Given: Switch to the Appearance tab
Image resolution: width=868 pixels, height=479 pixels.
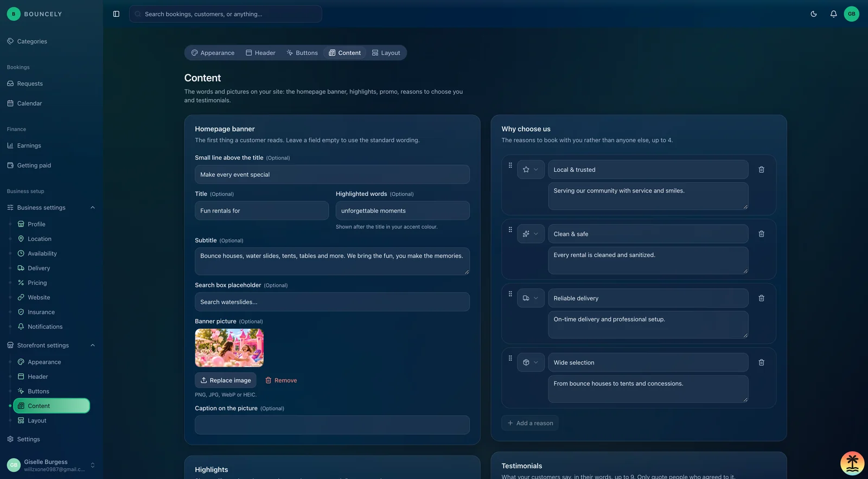Looking at the screenshot, I should 213,53.
